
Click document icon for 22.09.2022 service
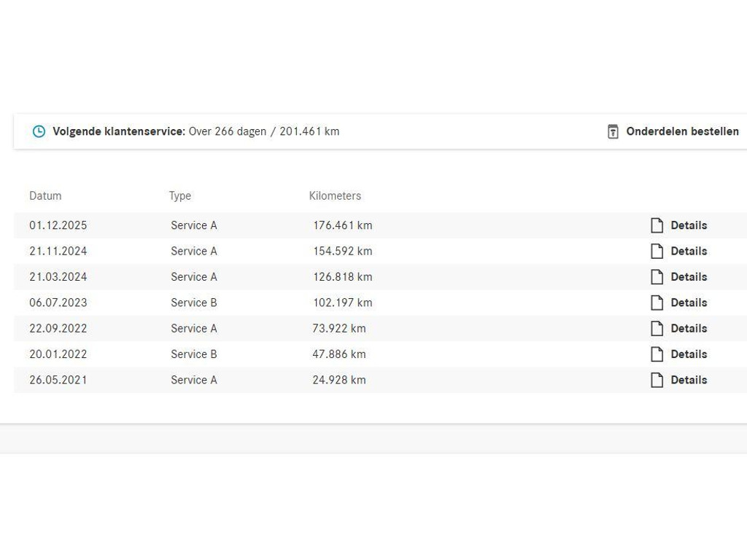[x=657, y=329]
